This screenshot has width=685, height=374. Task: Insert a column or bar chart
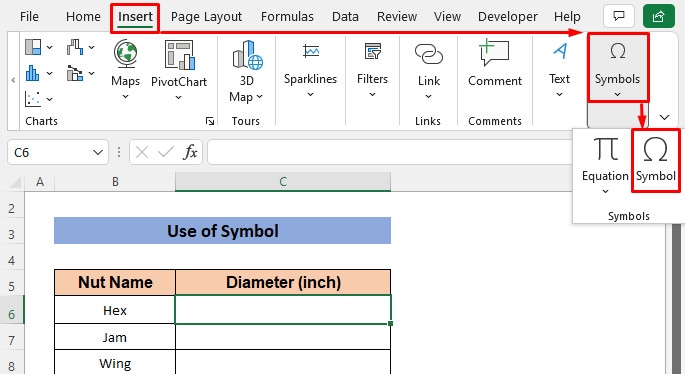point(33,73)
